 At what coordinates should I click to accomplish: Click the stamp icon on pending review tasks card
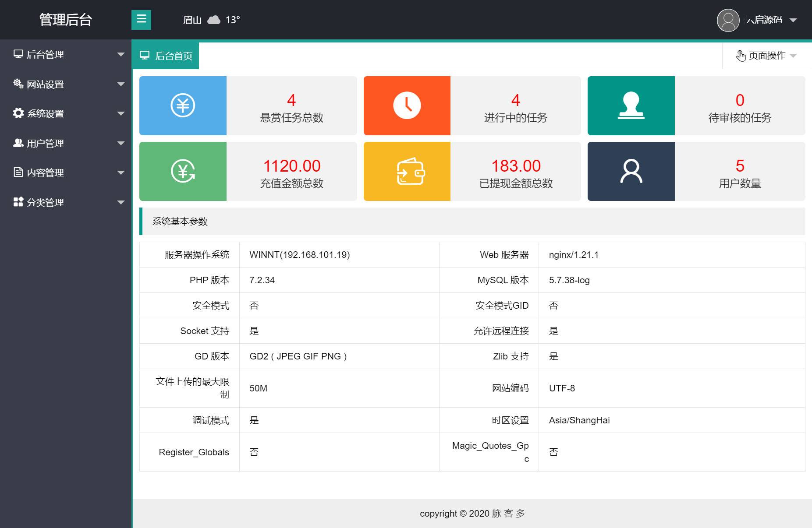(x=631, y=106)
